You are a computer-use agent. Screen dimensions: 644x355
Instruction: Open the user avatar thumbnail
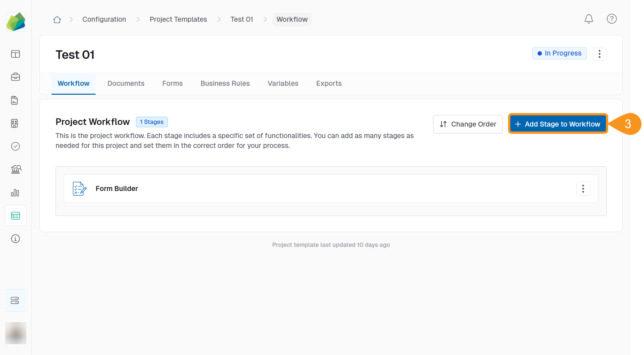(16, 333)
